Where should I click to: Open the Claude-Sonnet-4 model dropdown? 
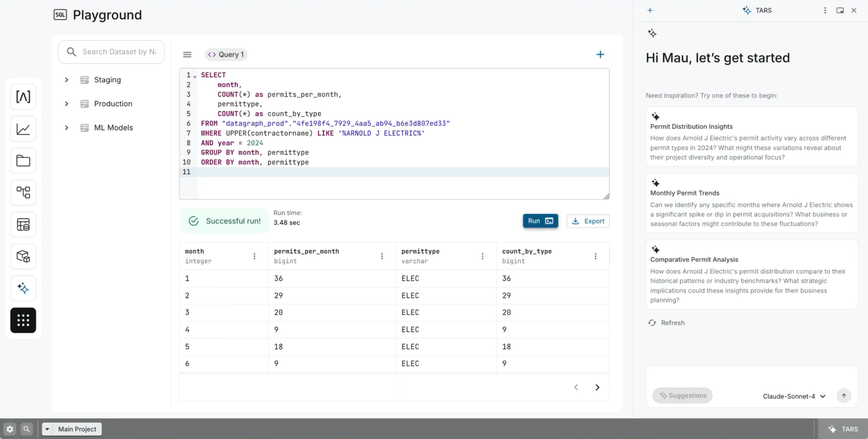pos(794,396)
